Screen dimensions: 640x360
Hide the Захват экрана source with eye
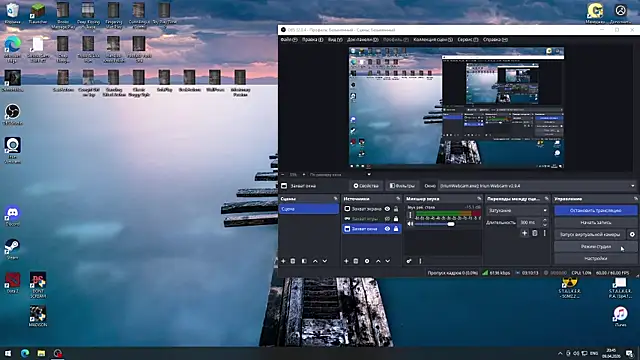pyautogui.click(x=387, y=209)
